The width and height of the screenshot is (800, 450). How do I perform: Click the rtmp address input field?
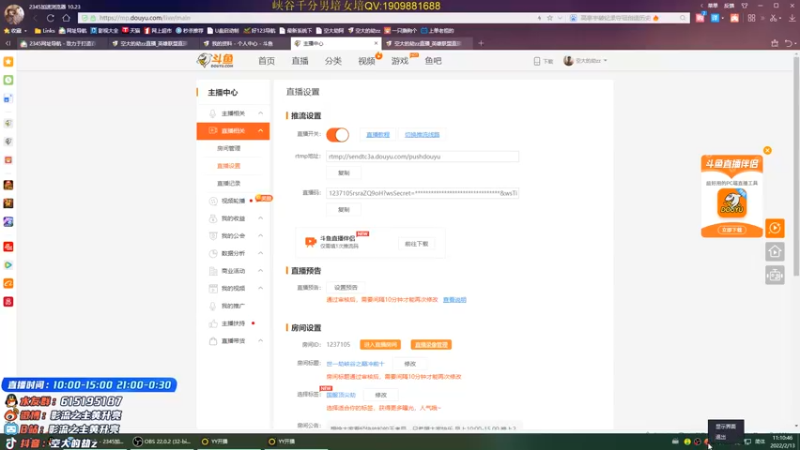[x=422, y=157]
